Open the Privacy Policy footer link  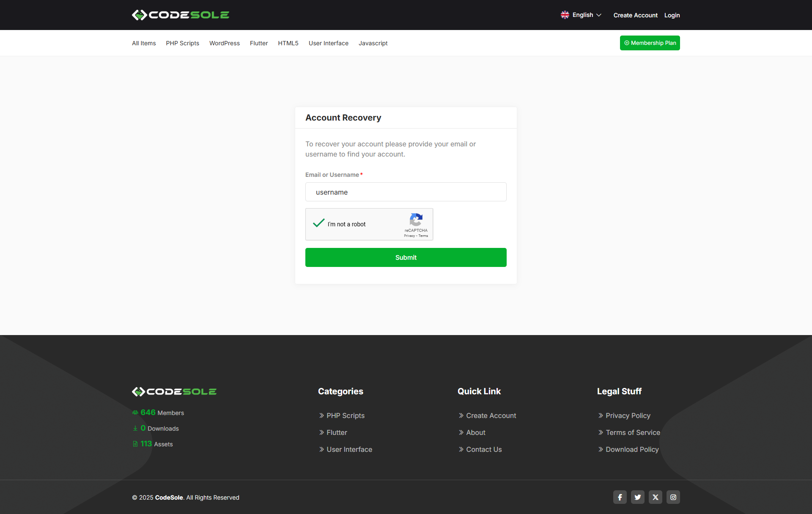pyautogui.click(x=628, y=415)
